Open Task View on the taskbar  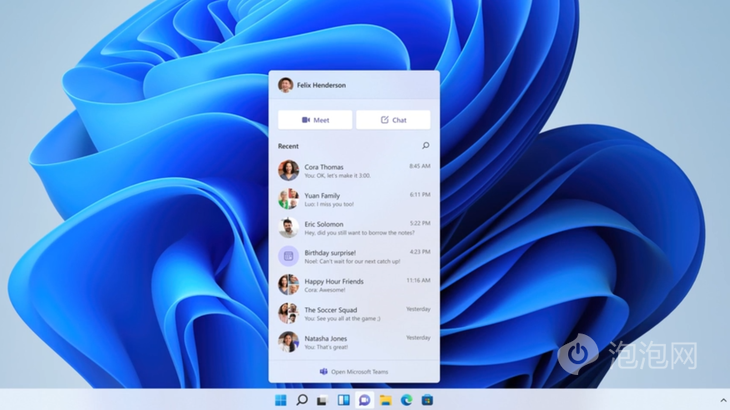[x=322, y=400]
